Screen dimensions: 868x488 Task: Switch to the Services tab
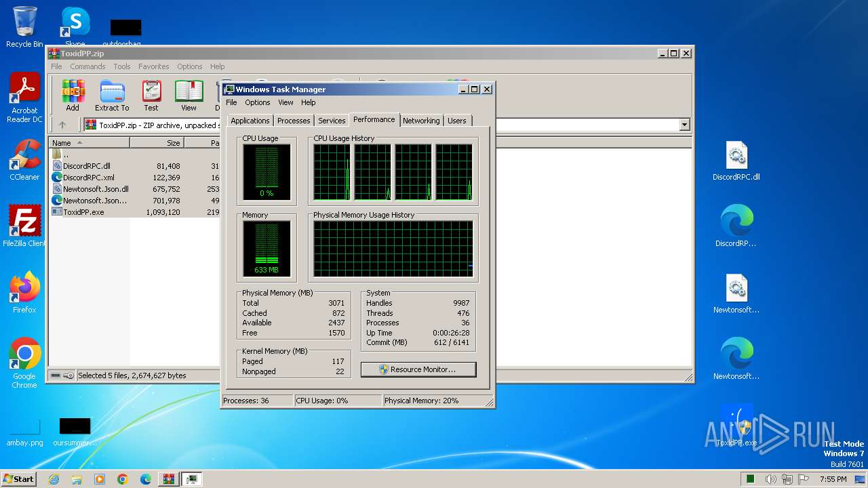click(x=332, y=121)
